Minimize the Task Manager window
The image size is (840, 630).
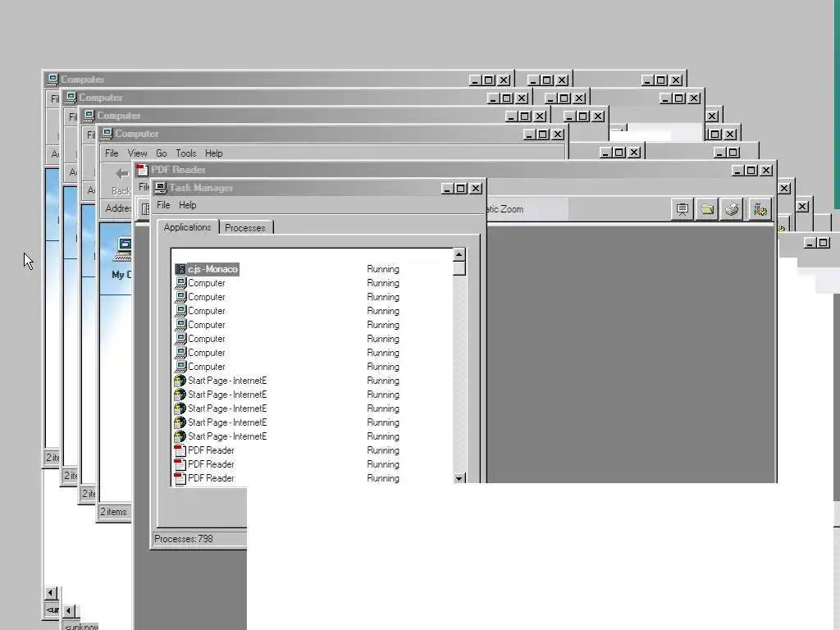point(447,189)
